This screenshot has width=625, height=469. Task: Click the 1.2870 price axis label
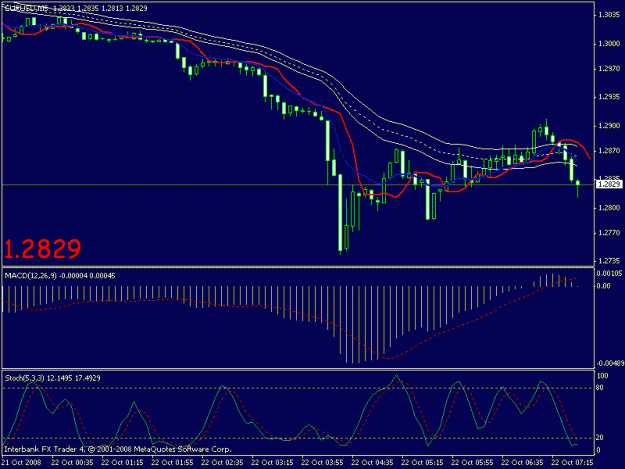click(609, 151)
